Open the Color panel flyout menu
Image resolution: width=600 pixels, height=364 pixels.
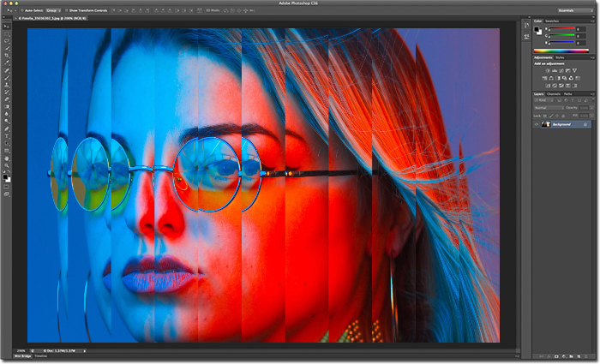click(592, 21)
